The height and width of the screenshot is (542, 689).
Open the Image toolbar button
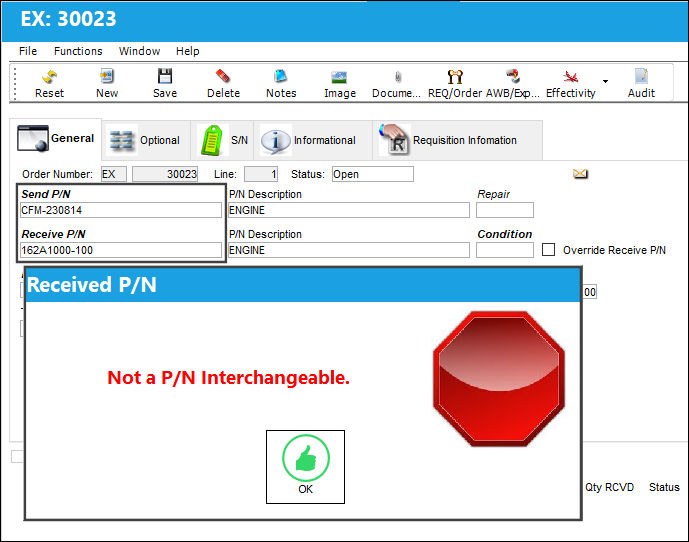click(x=339, y=83)
